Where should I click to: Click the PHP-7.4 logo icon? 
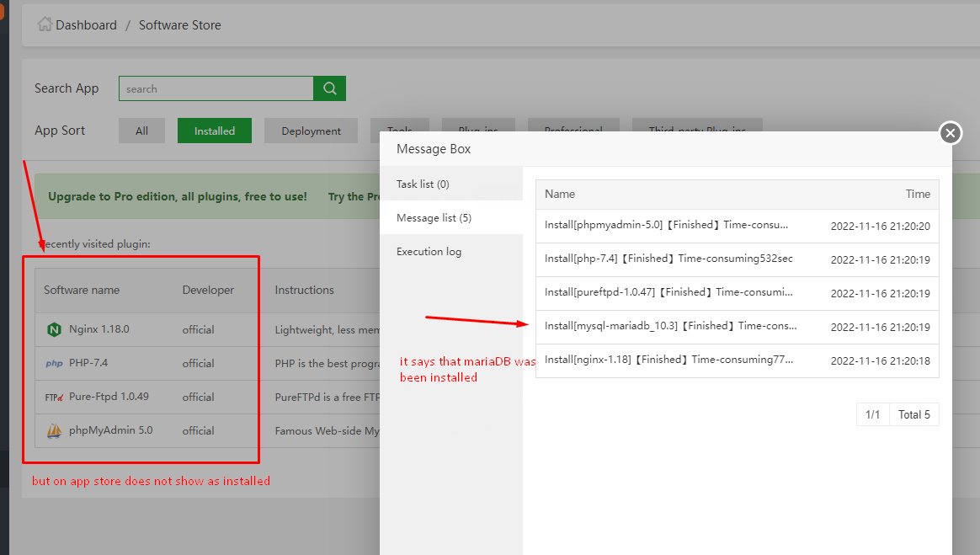pyautogui.click(x=55, y=363)
